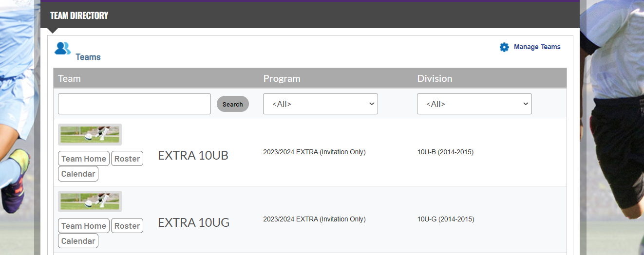Open Team Home for EXTRA 10UG

[x=84, y=226]
